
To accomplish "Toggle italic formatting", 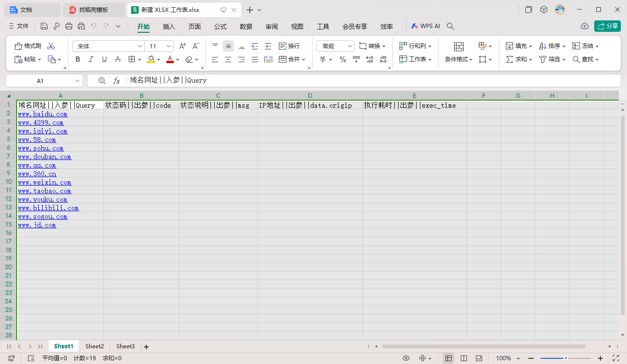I will pos(91,59).
